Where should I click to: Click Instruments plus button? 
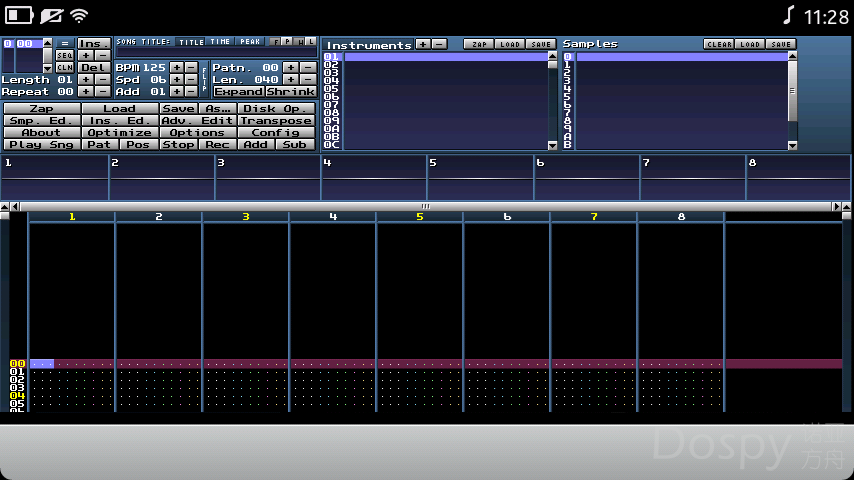click(x=423, y=44)
